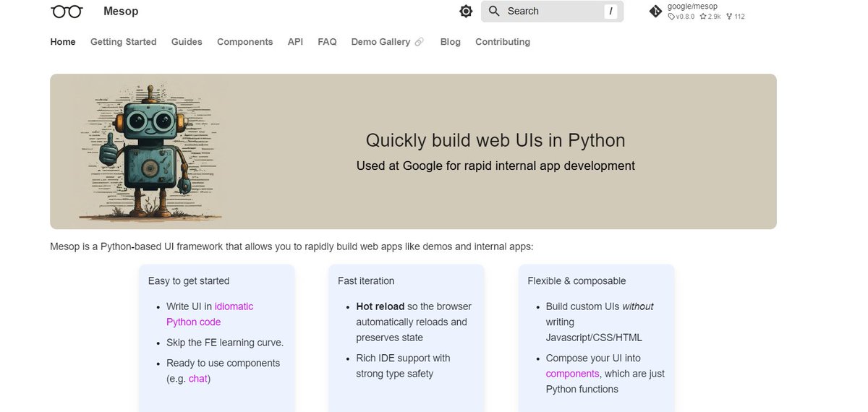Click the Mesop site title text

click(x=121, y=11)
